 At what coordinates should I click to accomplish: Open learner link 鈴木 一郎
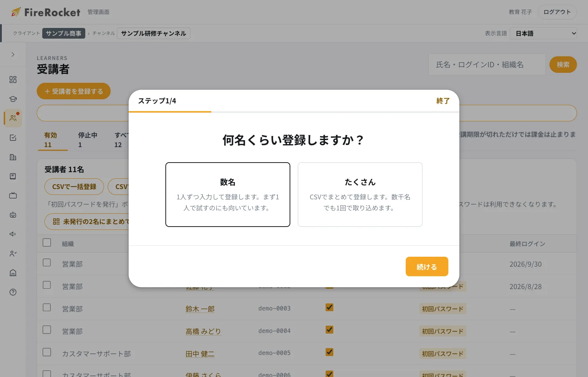point(200,309)
